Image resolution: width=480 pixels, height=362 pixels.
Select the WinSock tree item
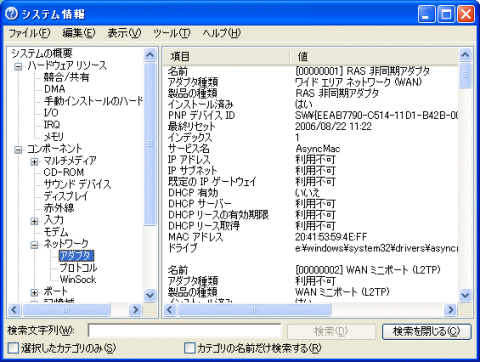point(78,279)
